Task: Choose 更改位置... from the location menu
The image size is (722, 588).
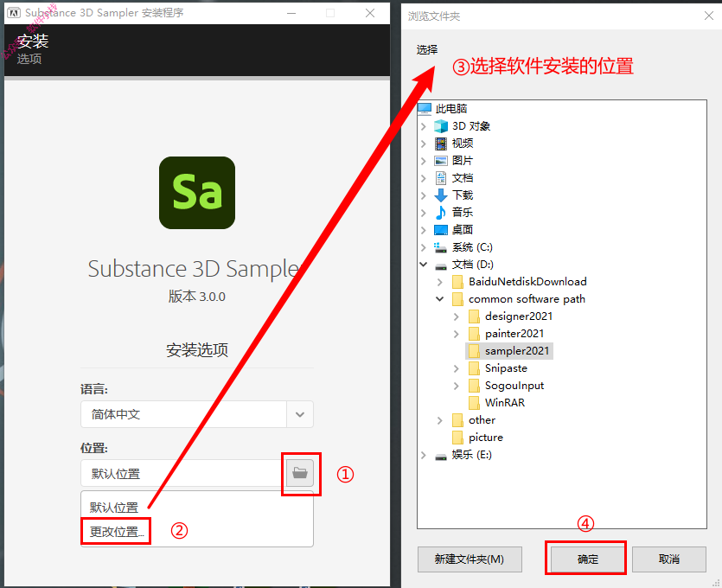Action: click(117, 532)
